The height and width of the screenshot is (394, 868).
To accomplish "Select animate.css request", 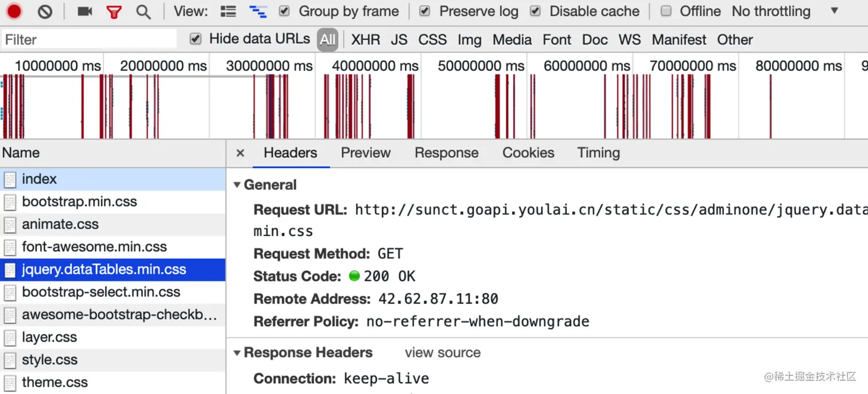I will point(113,224).
